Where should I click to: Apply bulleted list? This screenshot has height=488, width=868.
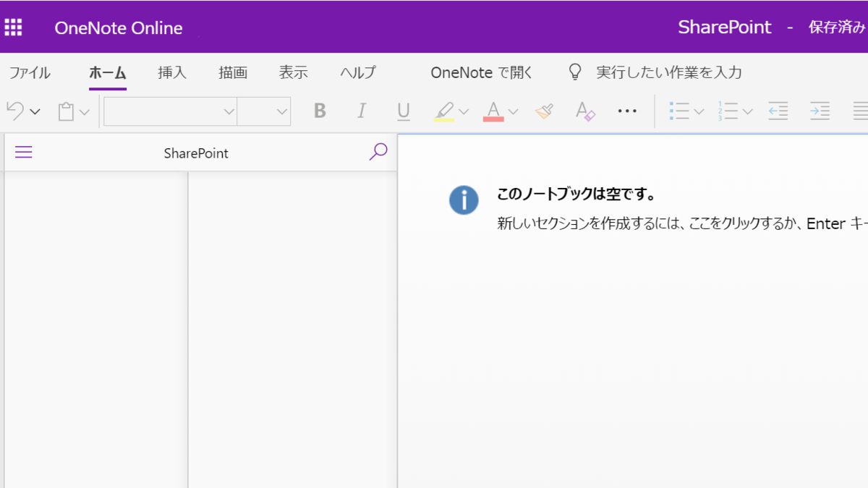[x=679, y=111]
